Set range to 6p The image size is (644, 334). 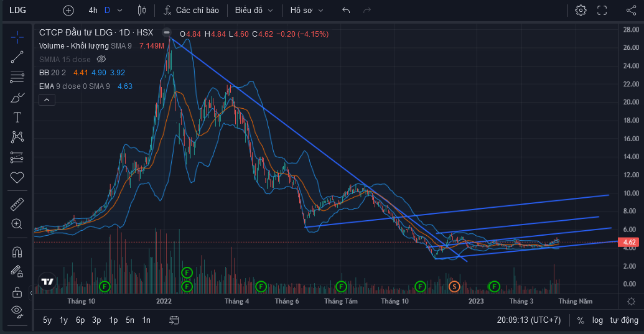pyautogui.click(x=80, y=320)
